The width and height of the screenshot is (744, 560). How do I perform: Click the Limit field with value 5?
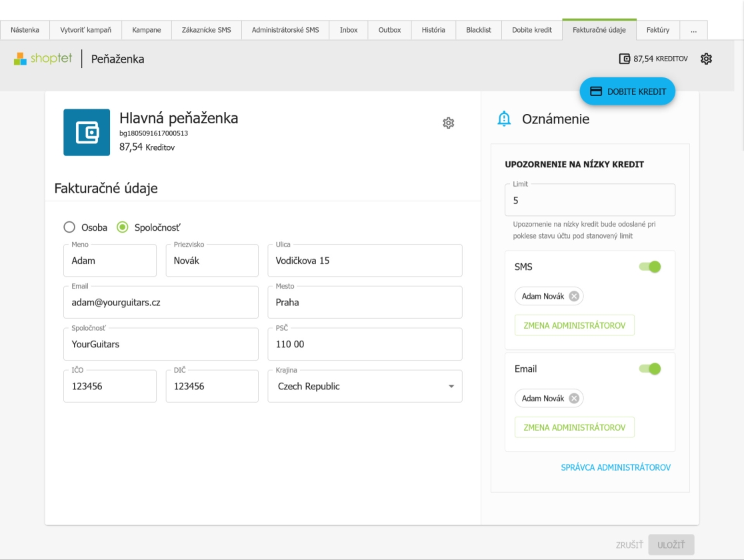point(590,200)
